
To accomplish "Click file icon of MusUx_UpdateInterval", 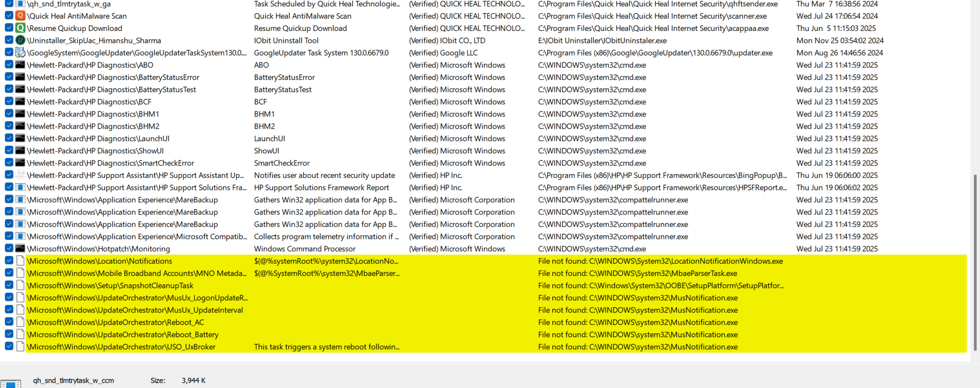I will pyautogui.click(x=20, y=310).
